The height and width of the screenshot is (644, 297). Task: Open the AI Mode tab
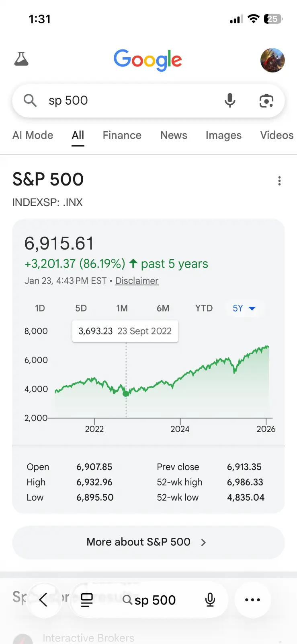(33, 135)
